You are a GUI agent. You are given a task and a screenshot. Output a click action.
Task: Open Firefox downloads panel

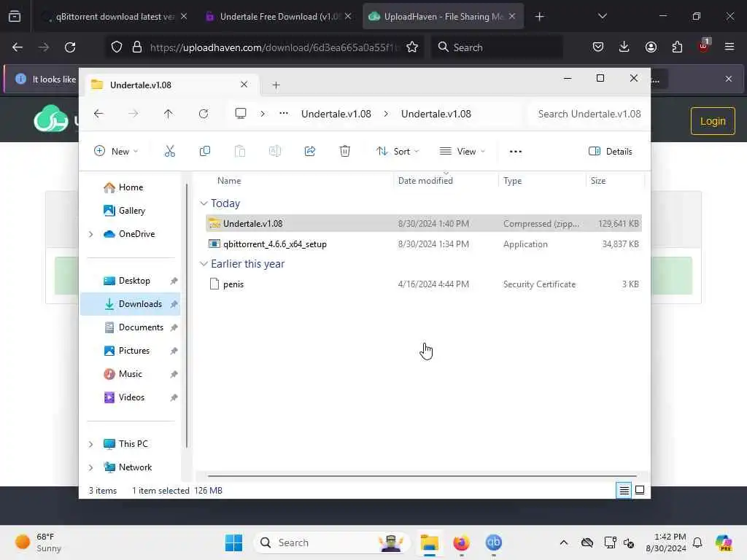[624, 47]
